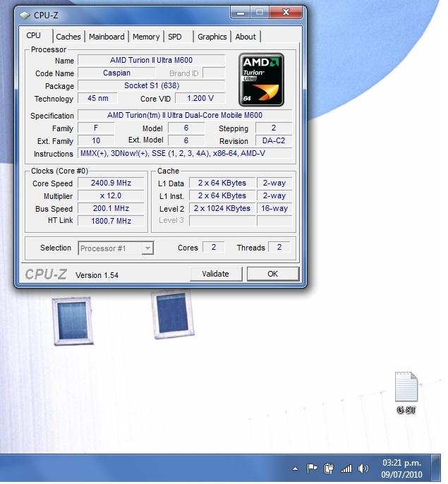Click the AMD Turion Ultra logo badge
Screen dimensions: 448x484
point(261,80)
